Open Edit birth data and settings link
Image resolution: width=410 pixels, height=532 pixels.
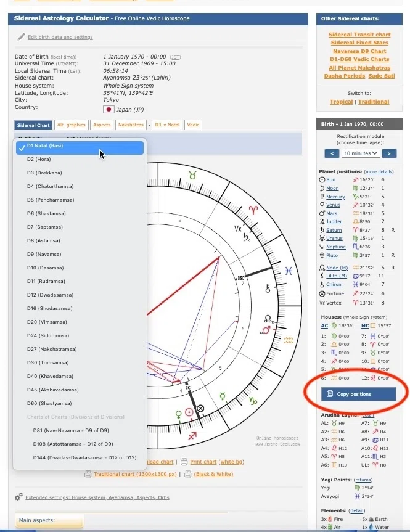[x=60, y=37]
